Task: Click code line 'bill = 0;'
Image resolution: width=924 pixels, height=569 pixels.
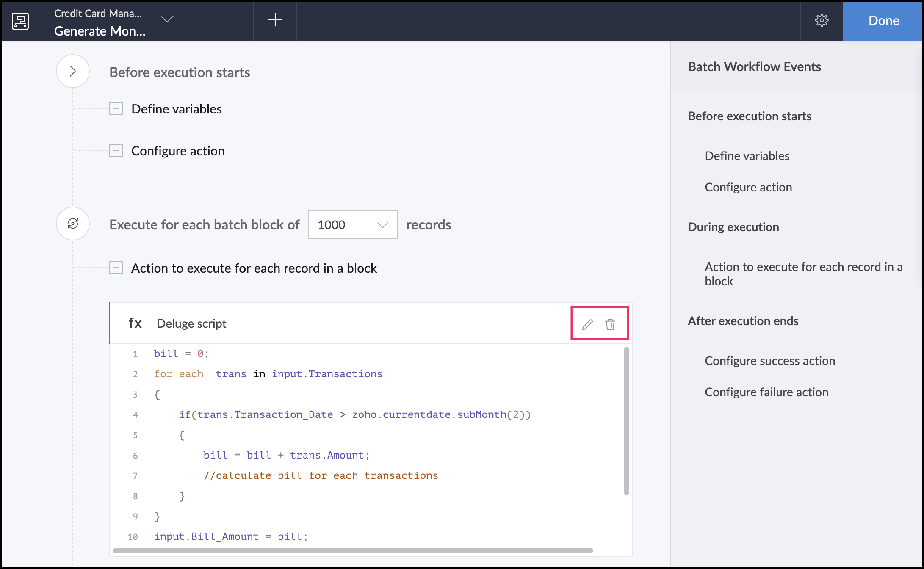Action: click(x=181, y=354)
